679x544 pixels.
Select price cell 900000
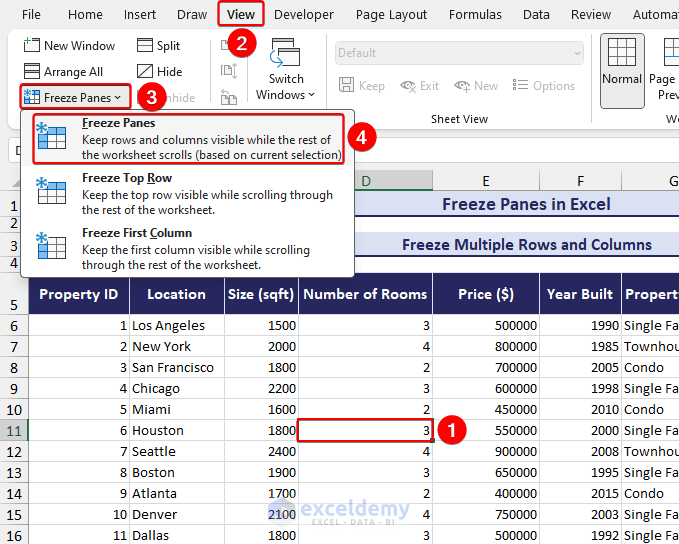(486, 451)
